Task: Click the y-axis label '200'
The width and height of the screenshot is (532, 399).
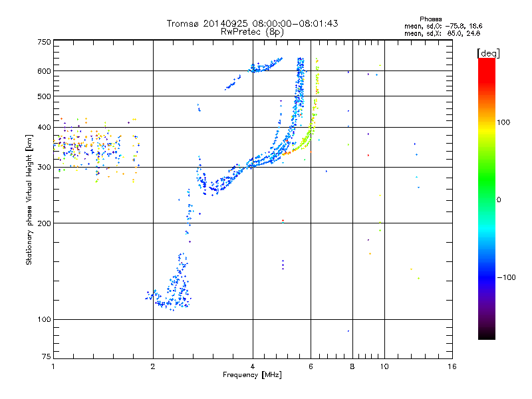Action: [x=45, y=223]
